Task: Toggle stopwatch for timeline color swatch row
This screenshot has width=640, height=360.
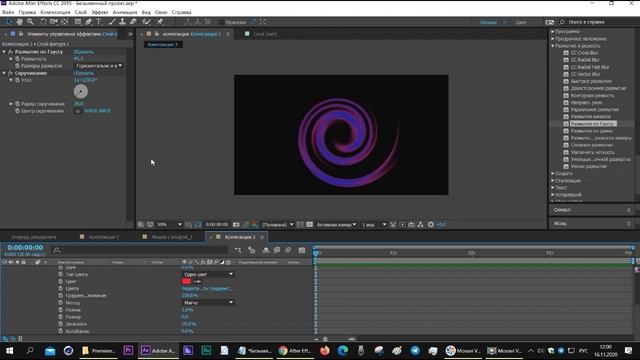Action: [x=60, y=281]
